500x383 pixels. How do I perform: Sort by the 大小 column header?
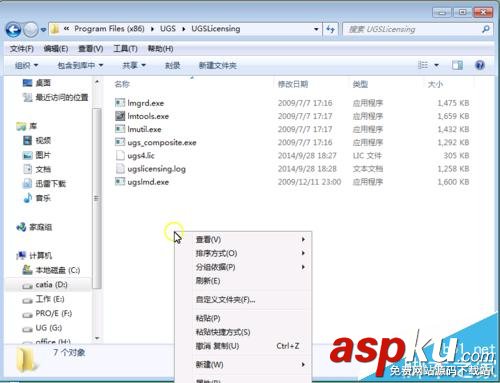[435, 84]
